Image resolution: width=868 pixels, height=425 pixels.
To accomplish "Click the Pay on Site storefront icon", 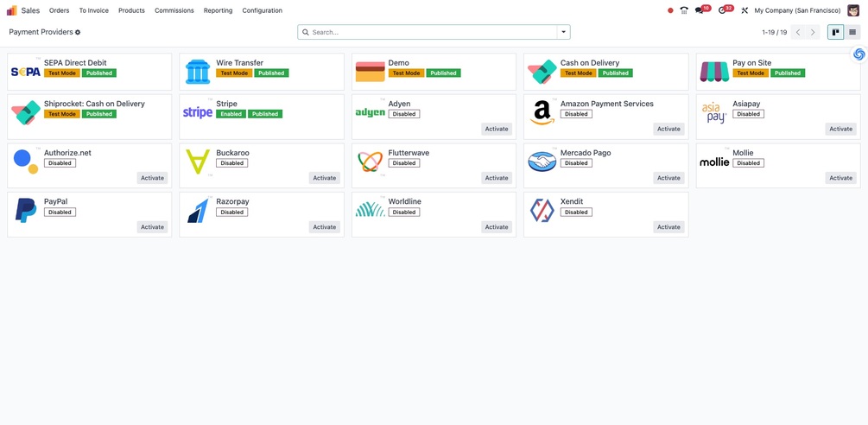I will pos(714,72).
